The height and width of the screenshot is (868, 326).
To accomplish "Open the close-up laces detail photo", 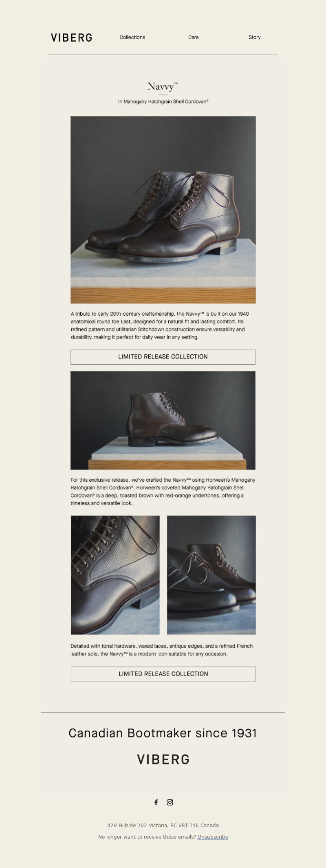I will [x=115, y=575].
